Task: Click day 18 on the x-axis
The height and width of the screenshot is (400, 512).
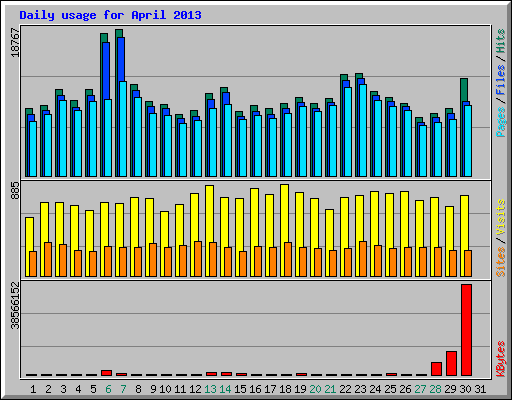Action: click(285, 389)
